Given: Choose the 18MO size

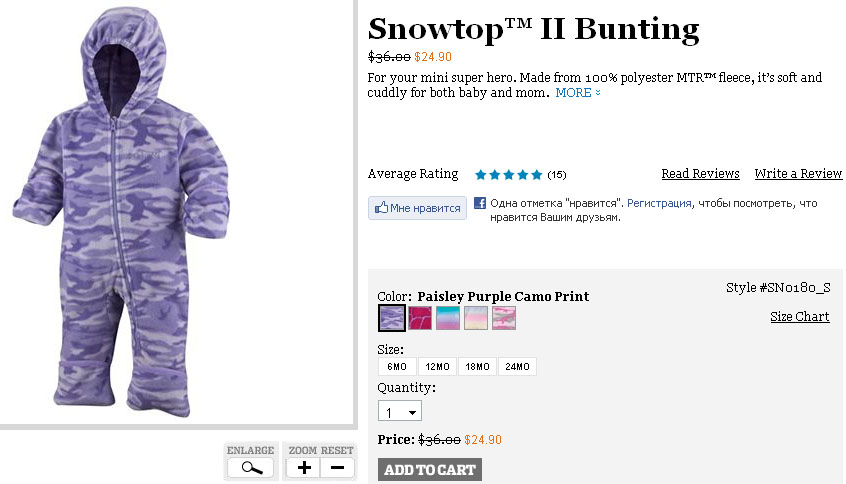Looking at the screenshot, I should coord(477,367).
